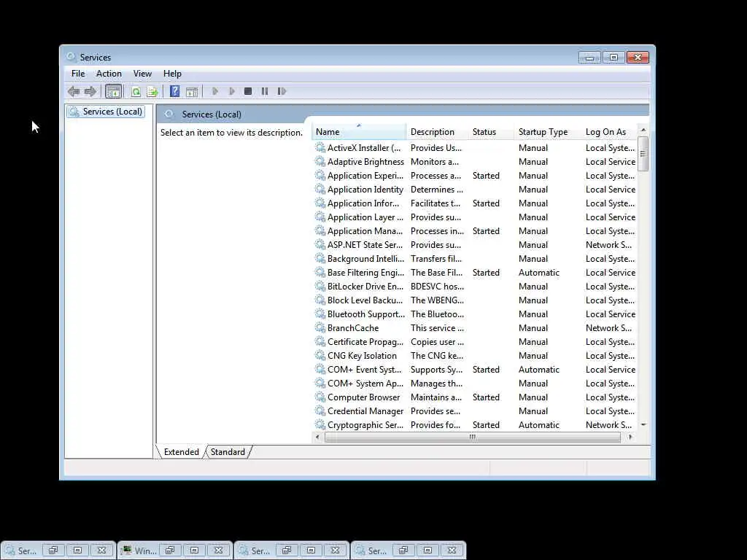Screen dimensions: 747x560
Task: Click the horizontal scrollbar thumb
Action: coord(473,437)
